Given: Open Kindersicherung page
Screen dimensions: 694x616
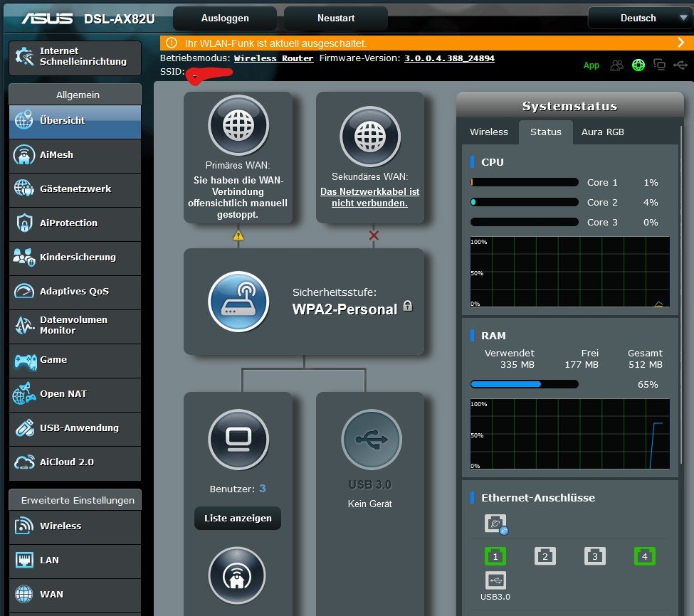Looking at the screenshot, I should click(75, 257).
